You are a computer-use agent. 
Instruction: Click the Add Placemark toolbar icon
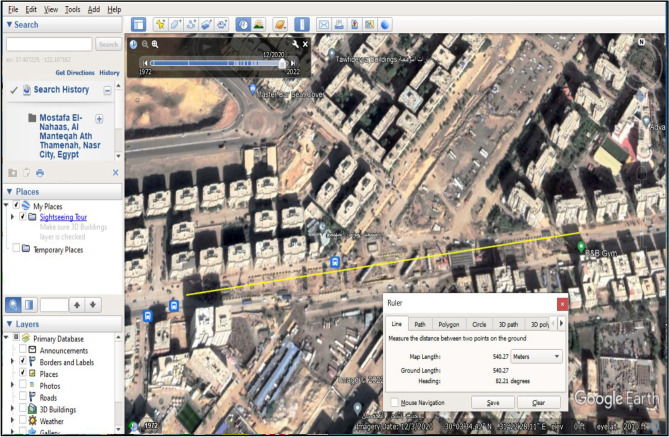point(161,23)
